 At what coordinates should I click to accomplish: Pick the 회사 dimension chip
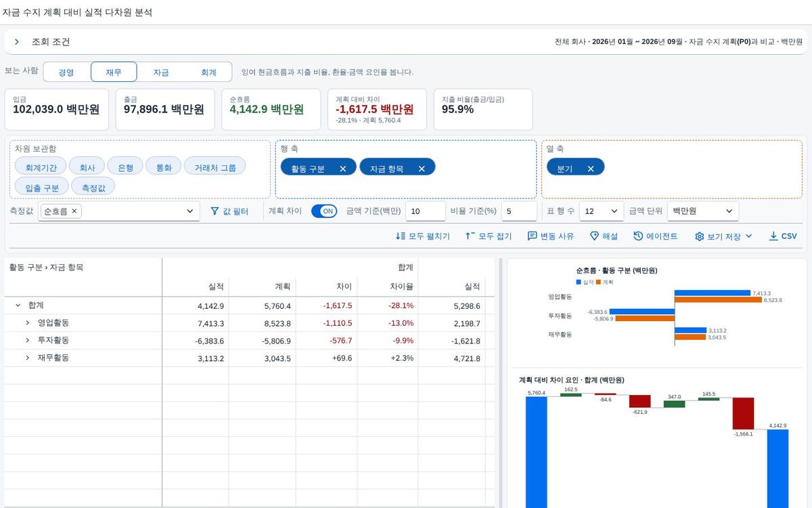[x=87, y=166]
